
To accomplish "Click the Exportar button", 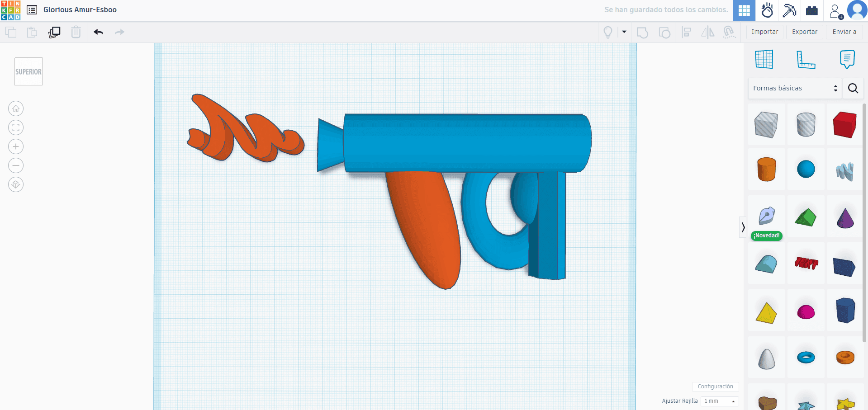I will coord(804,32).
